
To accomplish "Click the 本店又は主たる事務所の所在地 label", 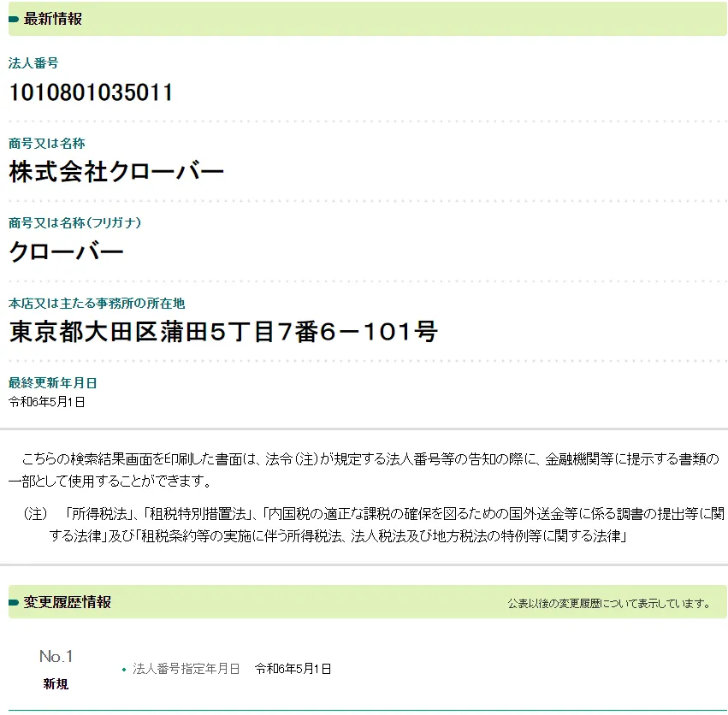I will click(97, 304).
